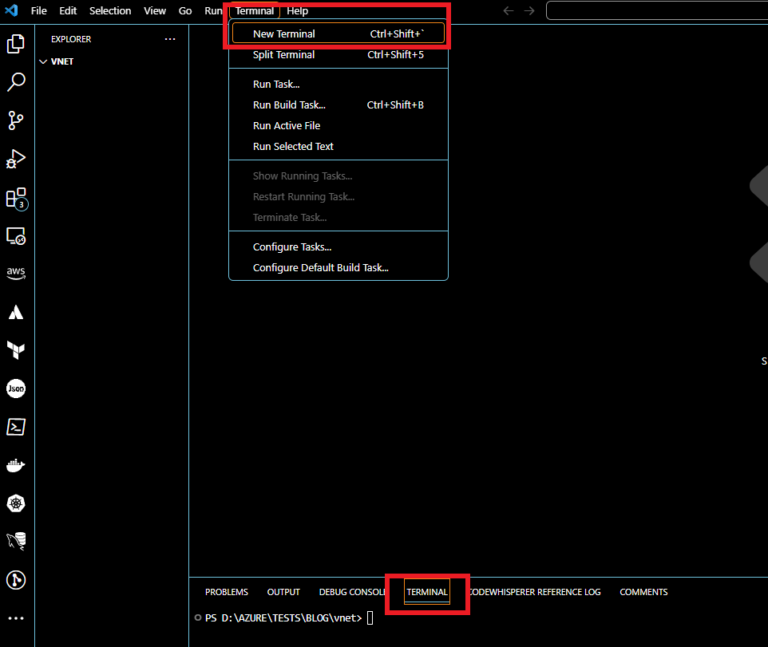The height and width of the screenshot is (647, 768).
Task: Switch to the DEBUG CONSOLE tab
Action: coord(352,592)
